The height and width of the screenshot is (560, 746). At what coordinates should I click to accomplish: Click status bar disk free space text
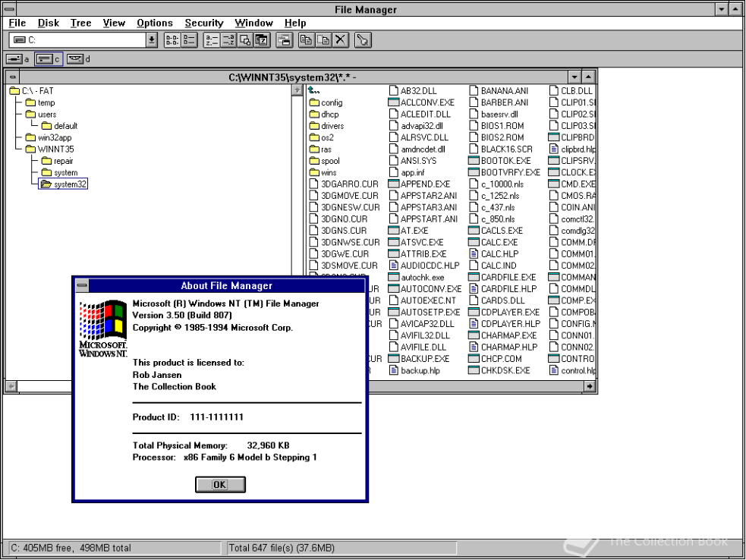click(x=71, y=548)
